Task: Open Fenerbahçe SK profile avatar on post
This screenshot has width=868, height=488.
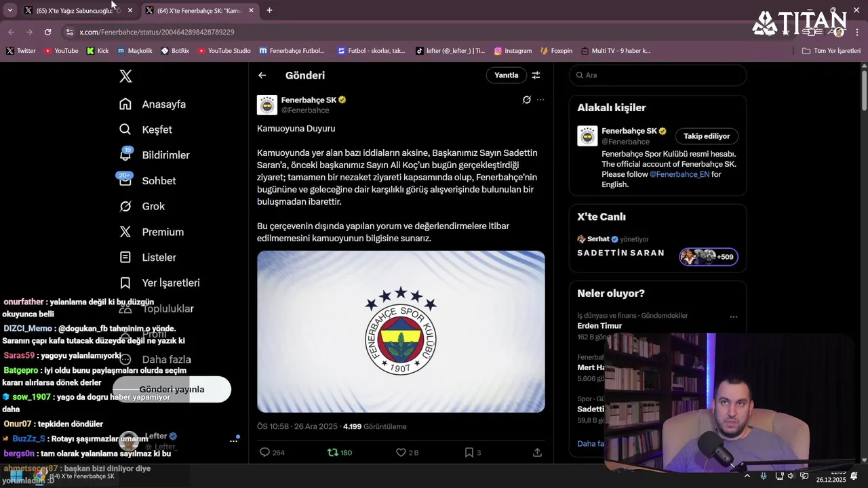Action: click(267, 105)
